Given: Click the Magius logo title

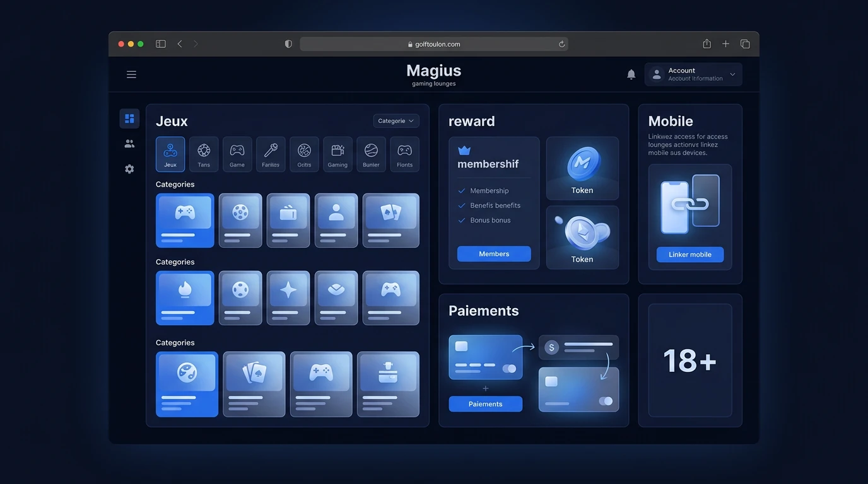Looking at the screenshot, I should [x=434, y=71].
